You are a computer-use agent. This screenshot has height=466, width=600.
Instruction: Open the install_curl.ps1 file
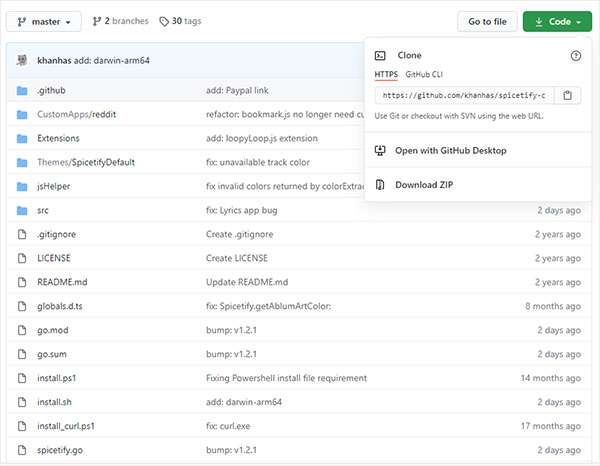(x=66, y=426)
